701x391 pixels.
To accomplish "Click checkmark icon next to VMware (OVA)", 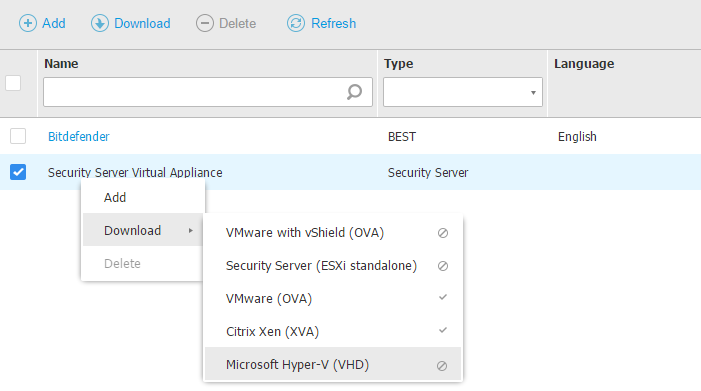I will (443, 297).
